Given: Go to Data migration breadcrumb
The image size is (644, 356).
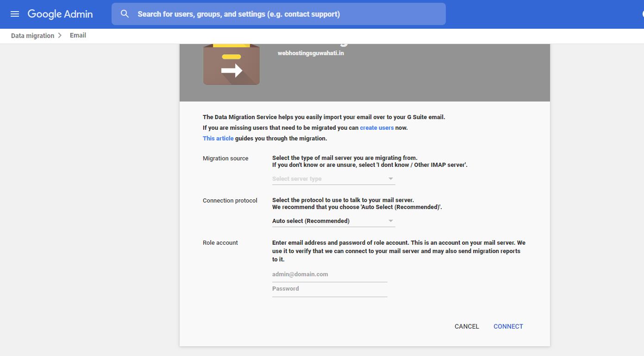Looking at the screenshot, I should tap(32, 36).
